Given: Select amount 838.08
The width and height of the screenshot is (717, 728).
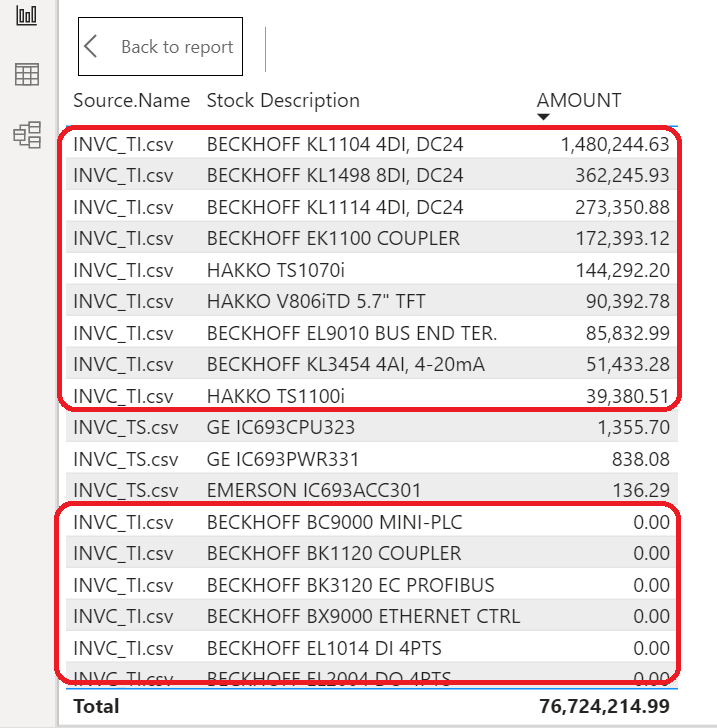Looking at the screenshot, I should (640, 460).
